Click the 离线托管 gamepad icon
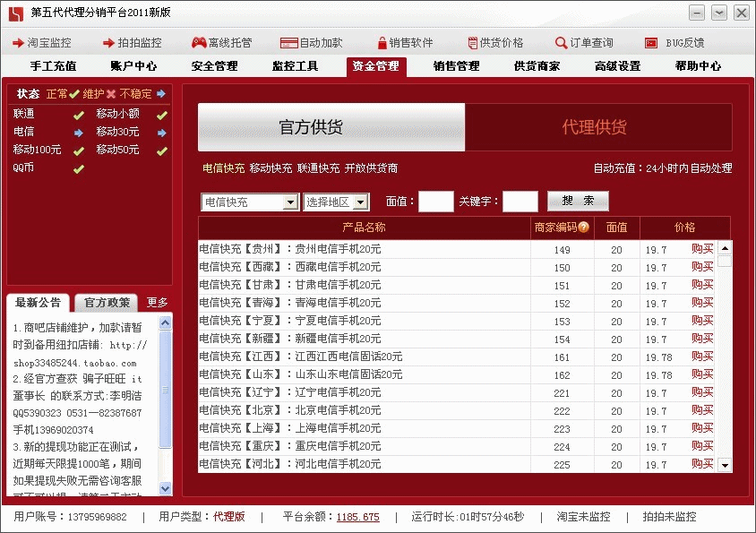This screenshot has width=756, height=533. point(199,43)
